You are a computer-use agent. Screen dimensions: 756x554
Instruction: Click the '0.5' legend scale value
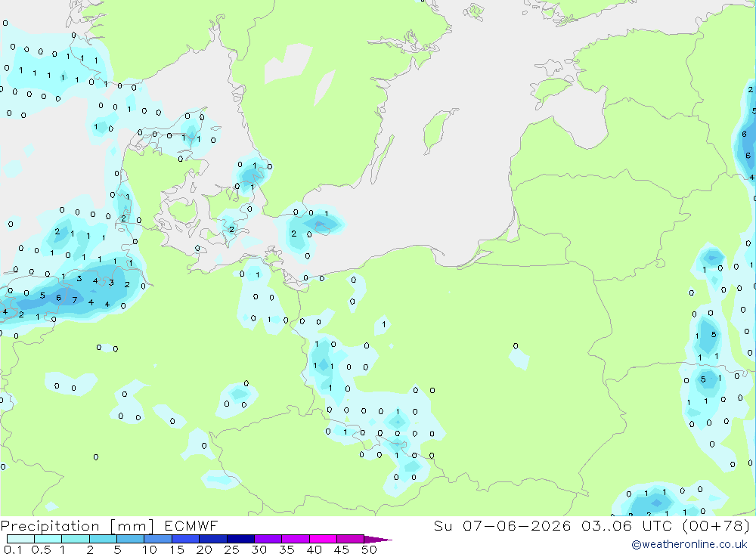click(x=41, y=549)
